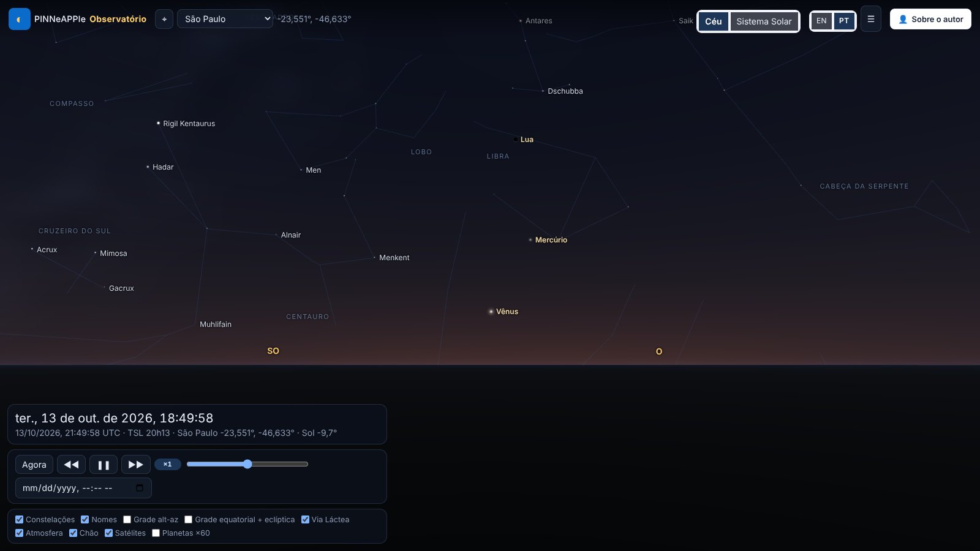The height and width of the screenshot is (551, 980).
Task: Toggle the Nomes checkbox
Action: tap(85, 519)
